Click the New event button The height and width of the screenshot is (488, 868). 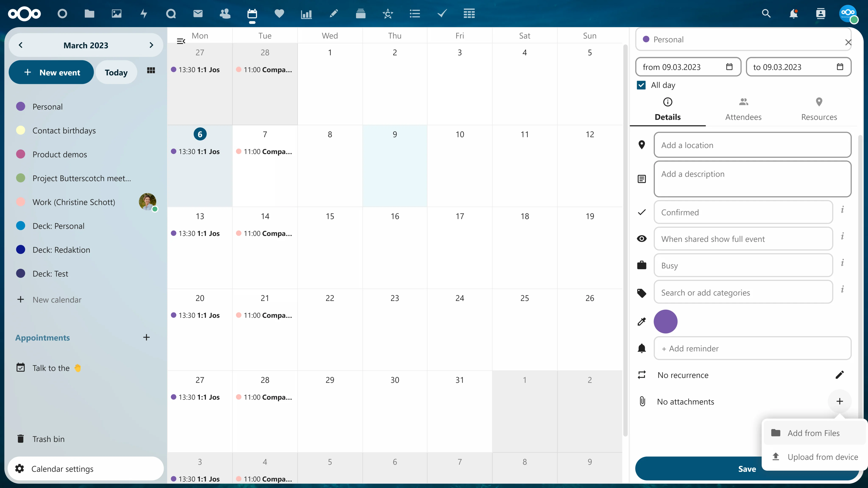(x=51, y=72)
